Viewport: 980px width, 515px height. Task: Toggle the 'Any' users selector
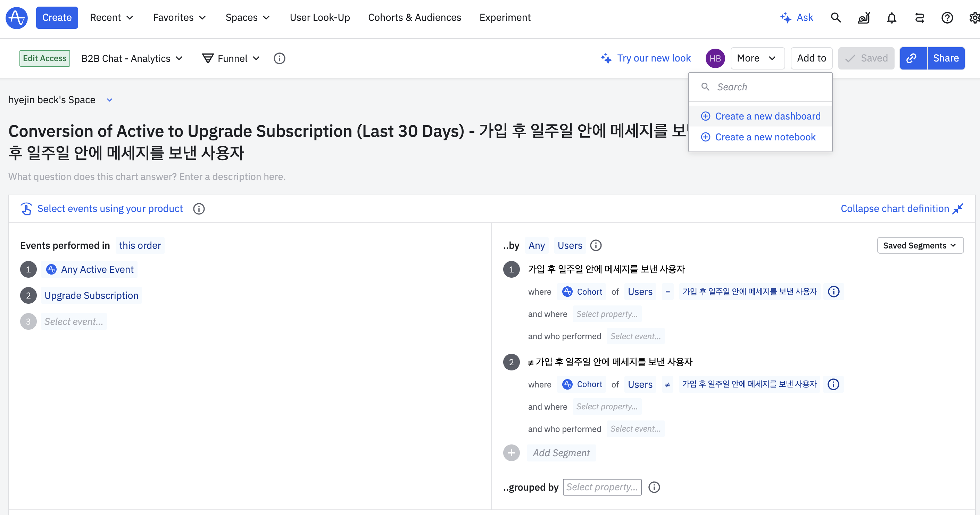(537, 245)
